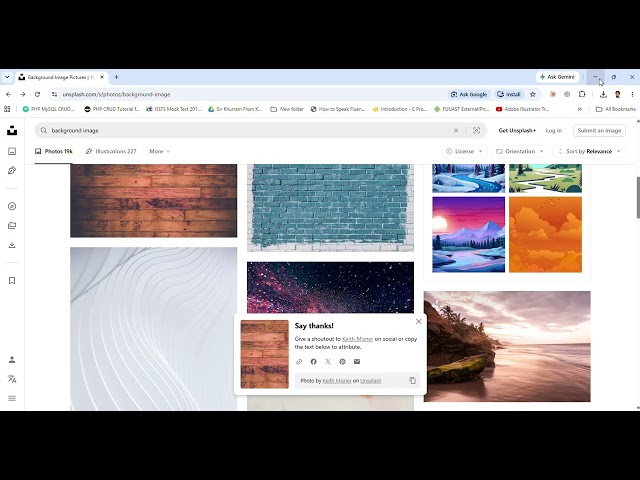The width and height of the screenshot is (640, 480).
Task: Click Ask Gemini button
Action: coord(558,77)
